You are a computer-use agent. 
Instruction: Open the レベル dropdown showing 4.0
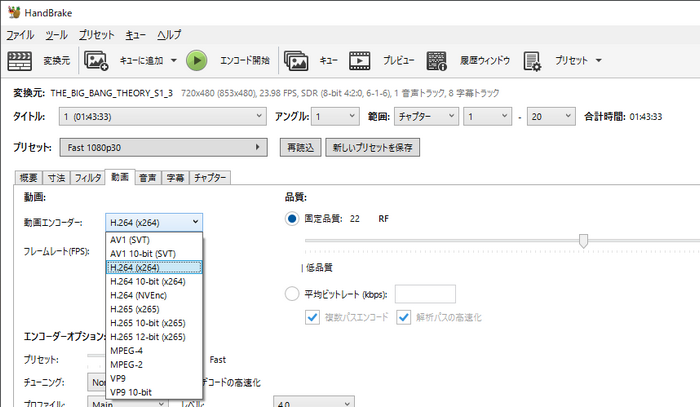[314, 401]
